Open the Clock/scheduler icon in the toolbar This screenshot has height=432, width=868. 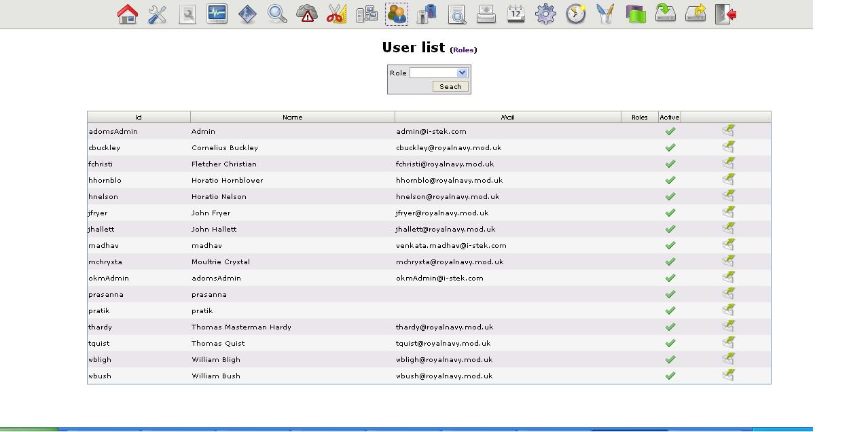point(575,13)
